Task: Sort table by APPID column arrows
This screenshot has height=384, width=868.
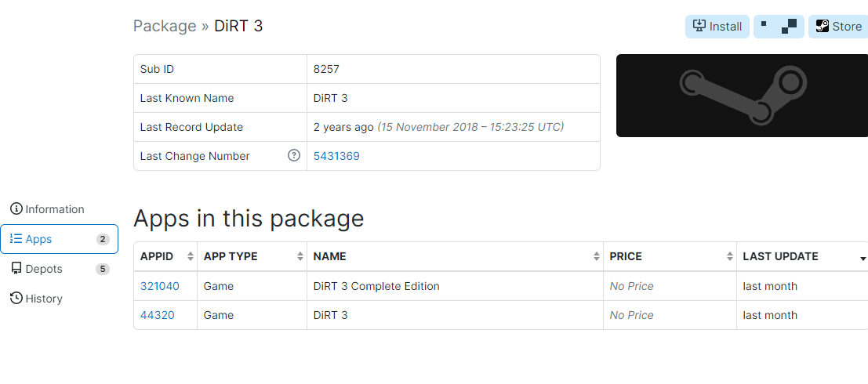Action: (191, 257)
